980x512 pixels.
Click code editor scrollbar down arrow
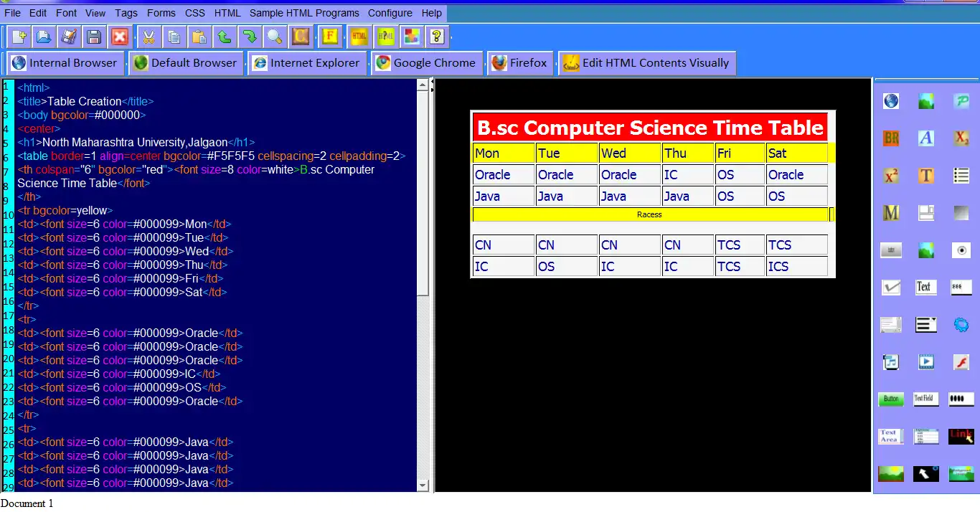(x=423, y=485)
